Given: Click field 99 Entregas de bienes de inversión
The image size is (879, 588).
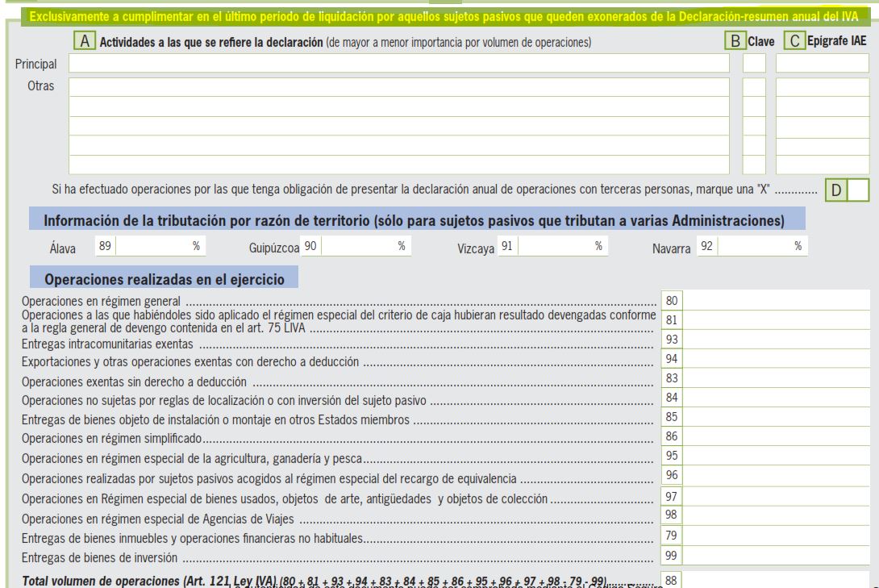Looking at the screenshot, I should [x=776, y=556].
